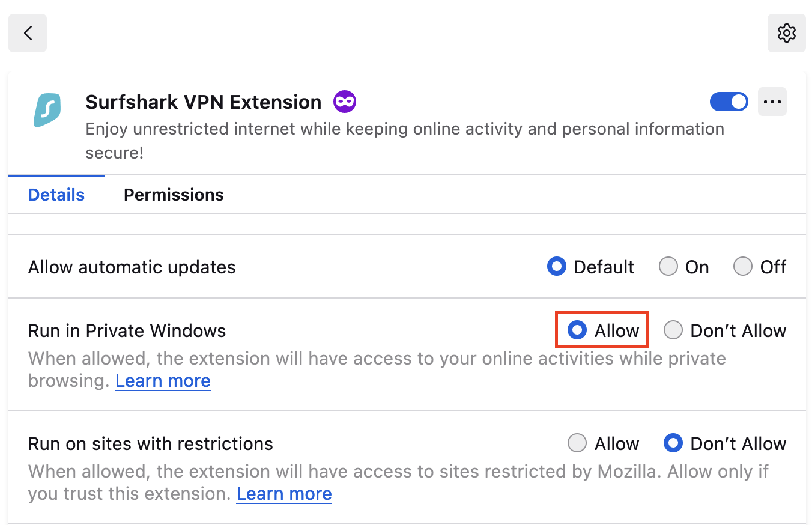Open Learn more about private browsing
The image size is (812, 525).
(x=163, y=380)
